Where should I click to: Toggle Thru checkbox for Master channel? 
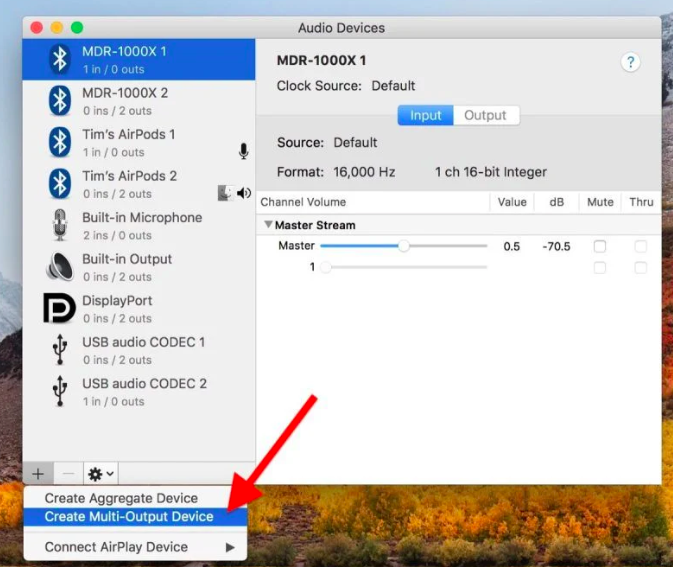point(640,246)
